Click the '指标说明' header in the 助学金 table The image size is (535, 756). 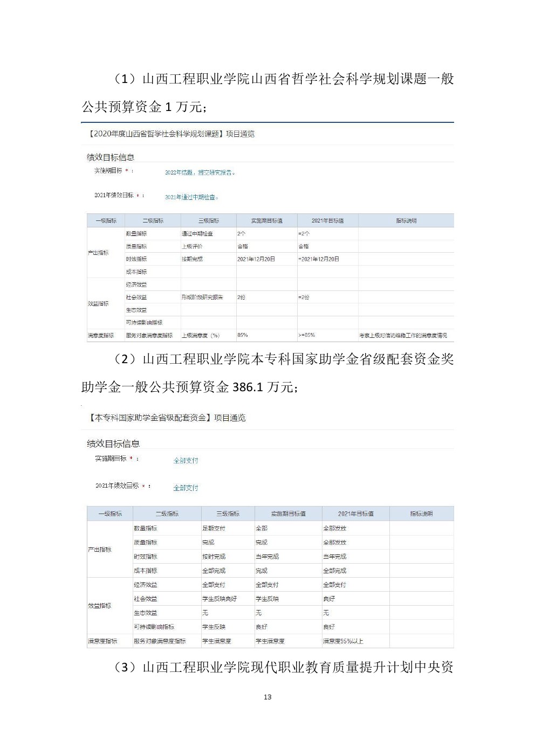click(x=421, y=514)
